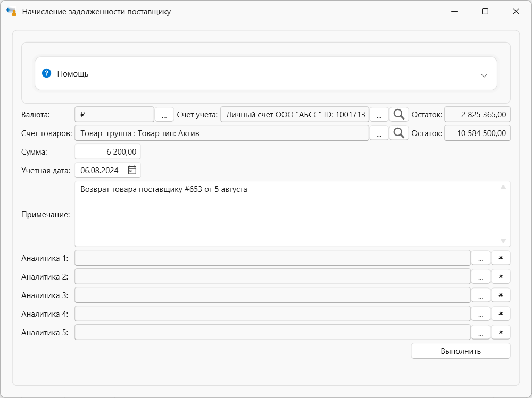Clear Аналитика 4 with the x button

click(501, 314)
